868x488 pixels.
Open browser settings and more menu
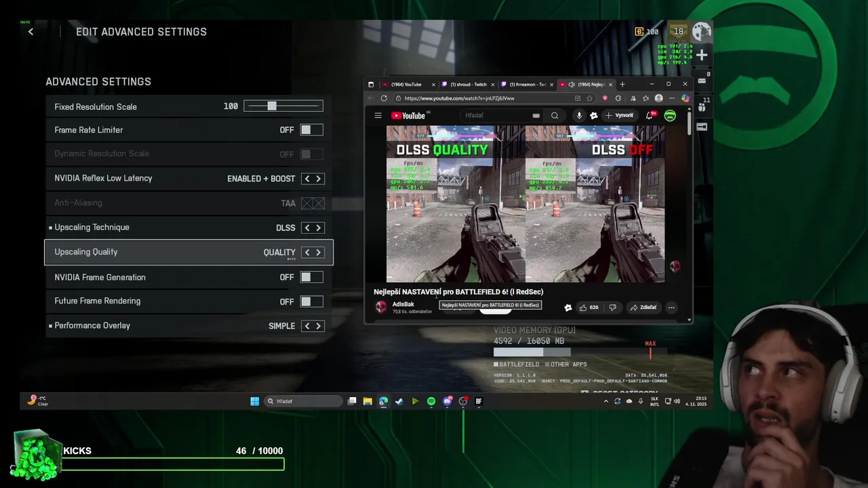[x=671, y=98]
